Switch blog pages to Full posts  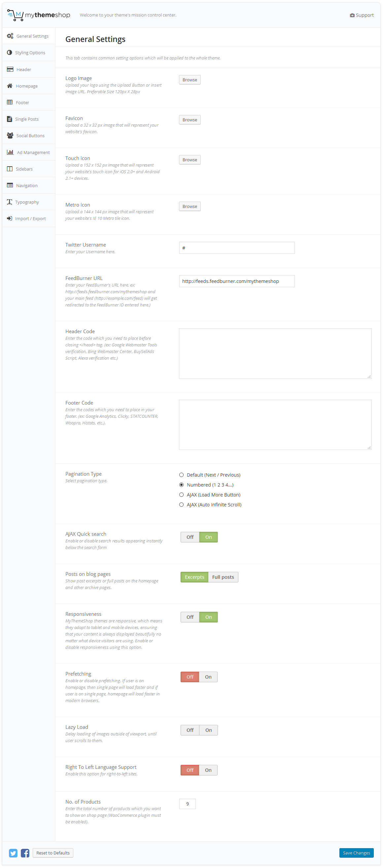click(223, 577)
